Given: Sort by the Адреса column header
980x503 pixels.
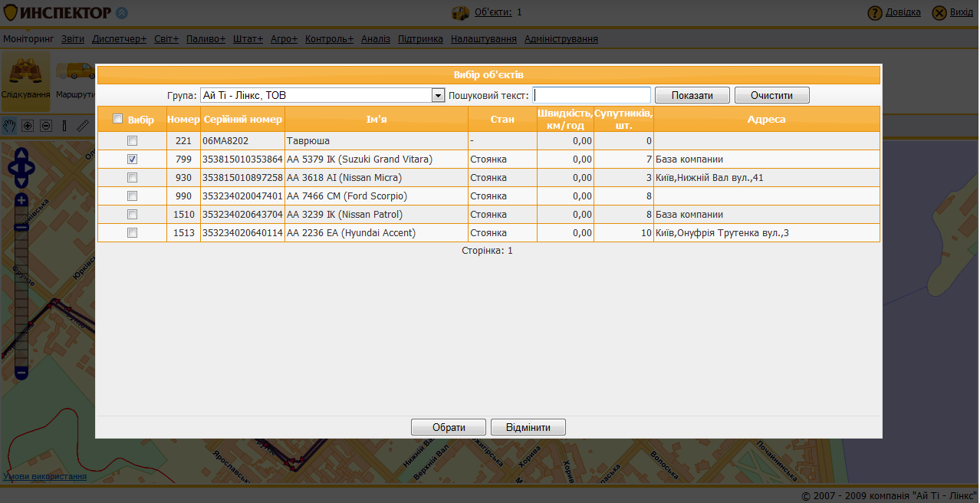Looking at the screenshot, I should 767,119.
